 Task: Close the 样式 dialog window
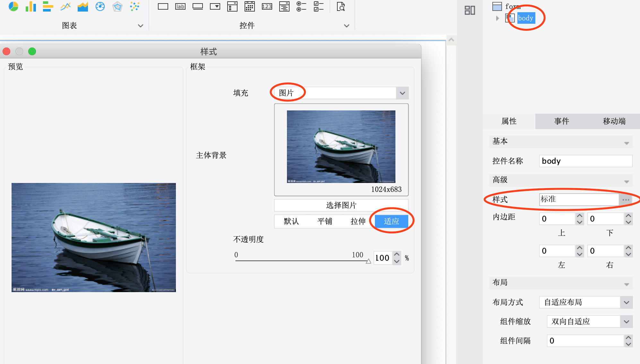coord(6,51)
